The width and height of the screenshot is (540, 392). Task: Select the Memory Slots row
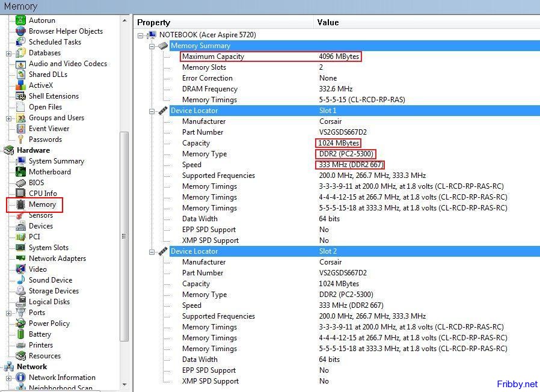pos(355,67)
